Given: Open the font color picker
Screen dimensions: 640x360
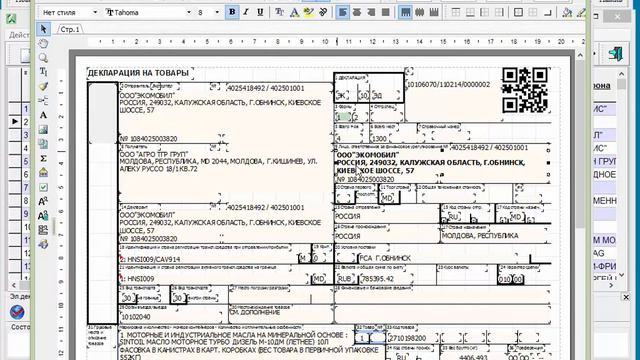Looking at the screenshot, I should pos(294,12).
